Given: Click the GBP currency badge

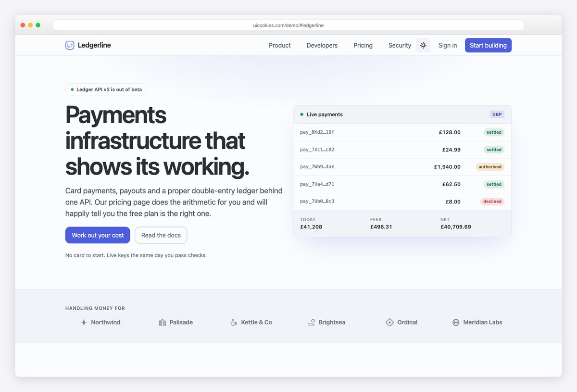Looking at the screenshot, I should (x=497, y=114).
